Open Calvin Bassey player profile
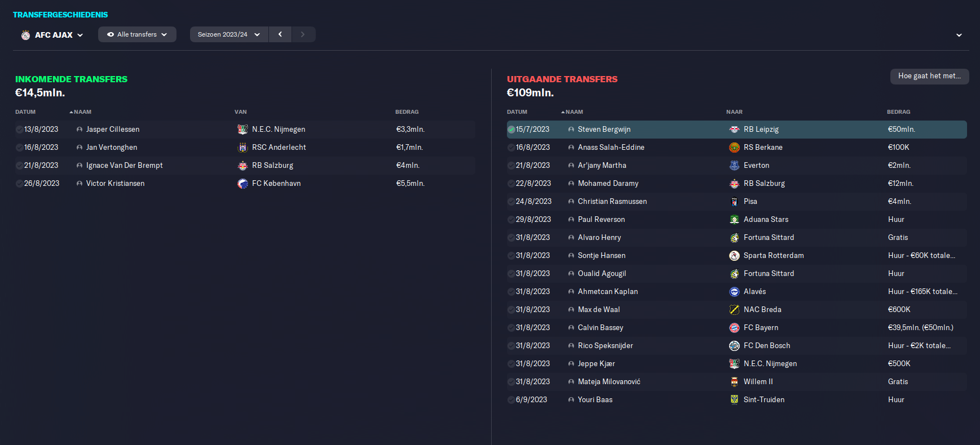This screenshot has width=980, height=445. [x=601, y=328]
